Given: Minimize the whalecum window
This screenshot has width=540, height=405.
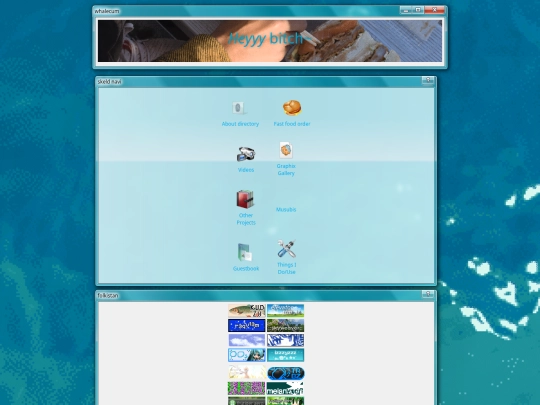Looking at the screenshot, I should 406,10.
